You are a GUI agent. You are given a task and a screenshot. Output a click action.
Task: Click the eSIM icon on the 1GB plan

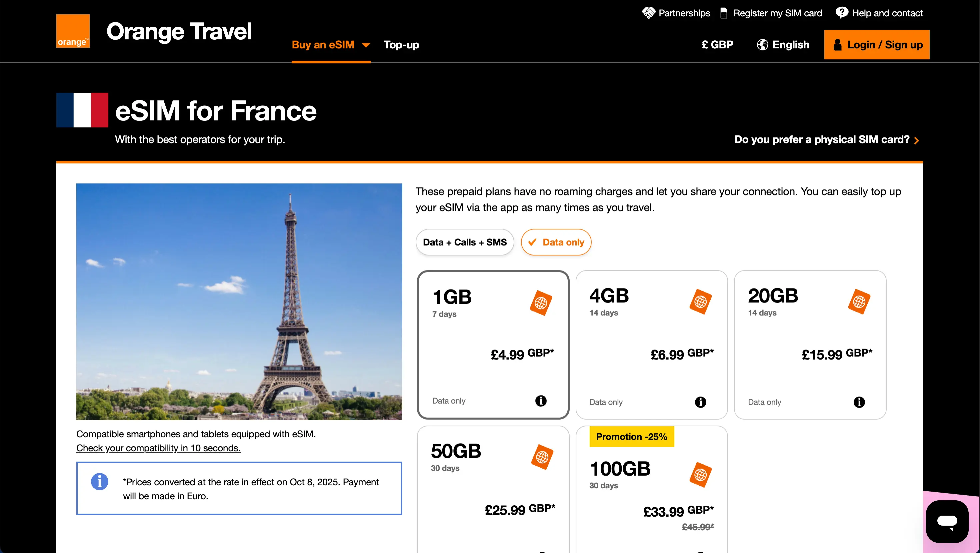pyautogui.click(x=541, y=303)
